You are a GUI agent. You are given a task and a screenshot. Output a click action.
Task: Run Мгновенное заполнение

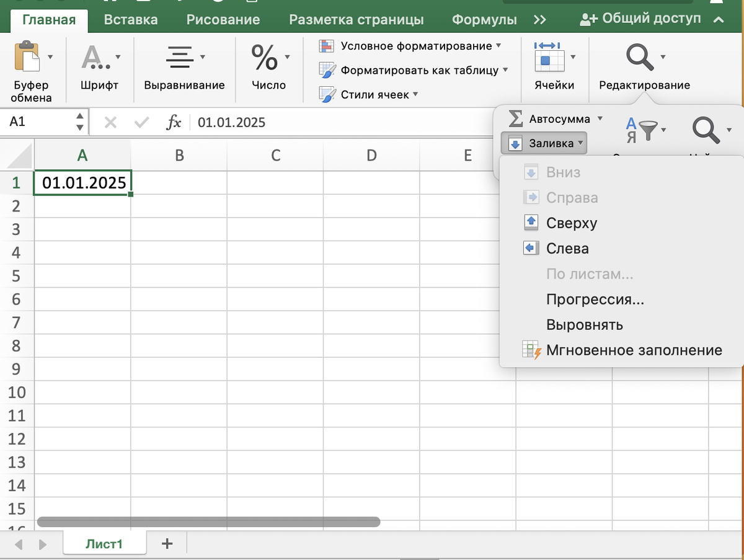[x=621, y=350]
